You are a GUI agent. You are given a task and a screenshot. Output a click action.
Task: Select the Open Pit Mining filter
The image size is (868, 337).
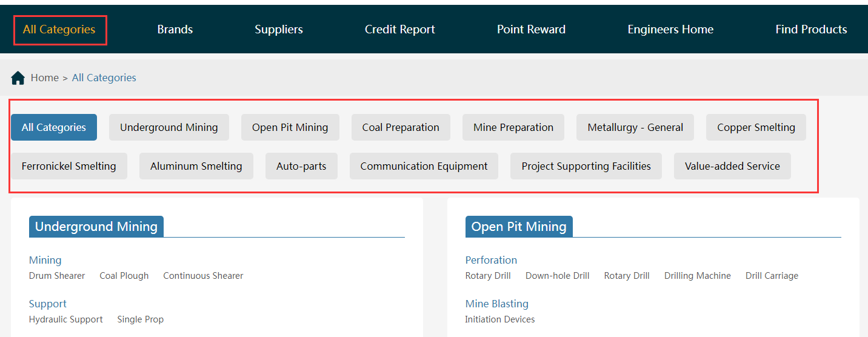[x=290, y=127]
